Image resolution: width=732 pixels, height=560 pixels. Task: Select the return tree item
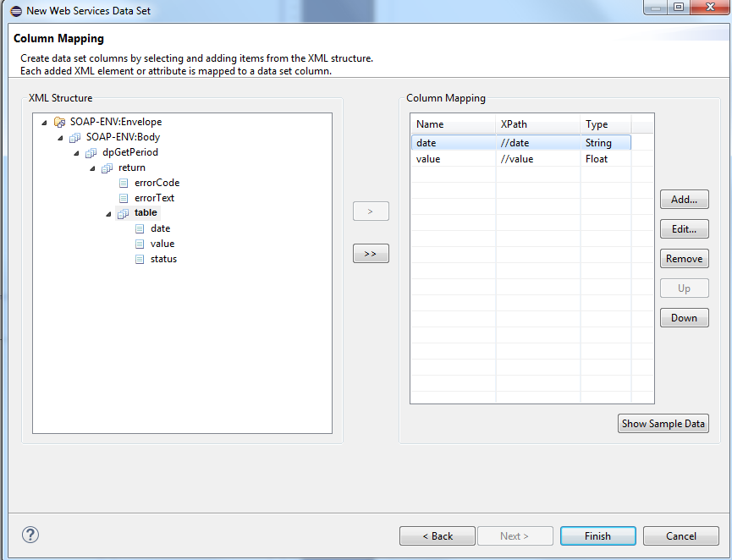[132, 167]
